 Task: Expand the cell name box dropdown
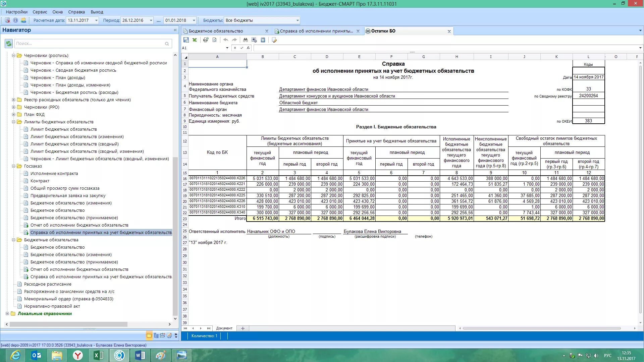point(227,48)
